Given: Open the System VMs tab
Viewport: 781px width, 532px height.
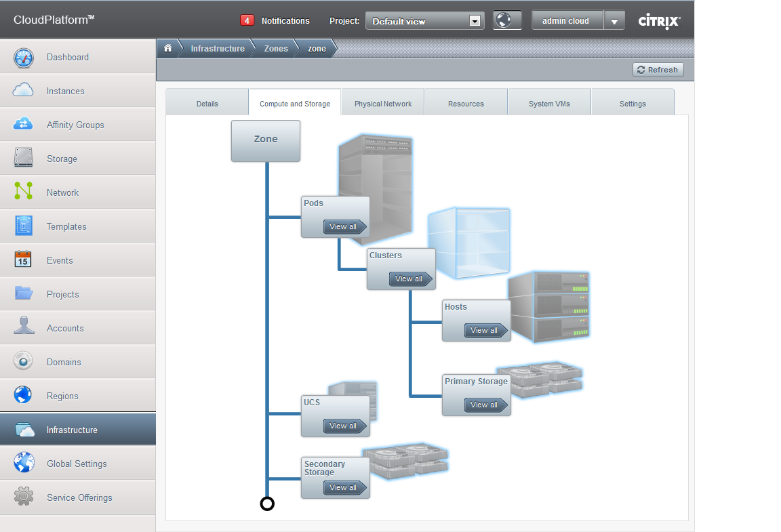Looking at the screenshot, I should pos(549,104).
